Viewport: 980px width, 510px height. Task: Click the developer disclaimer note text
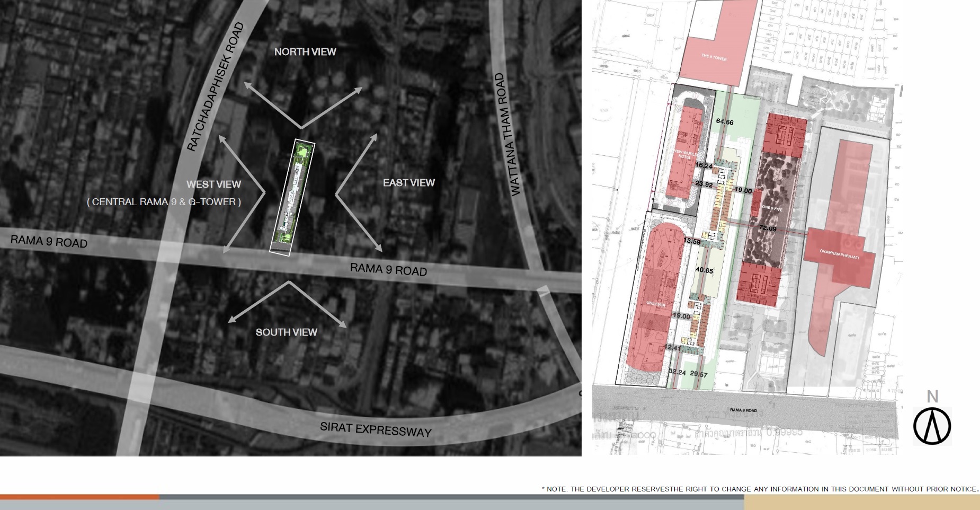click(x=760, y=489)
